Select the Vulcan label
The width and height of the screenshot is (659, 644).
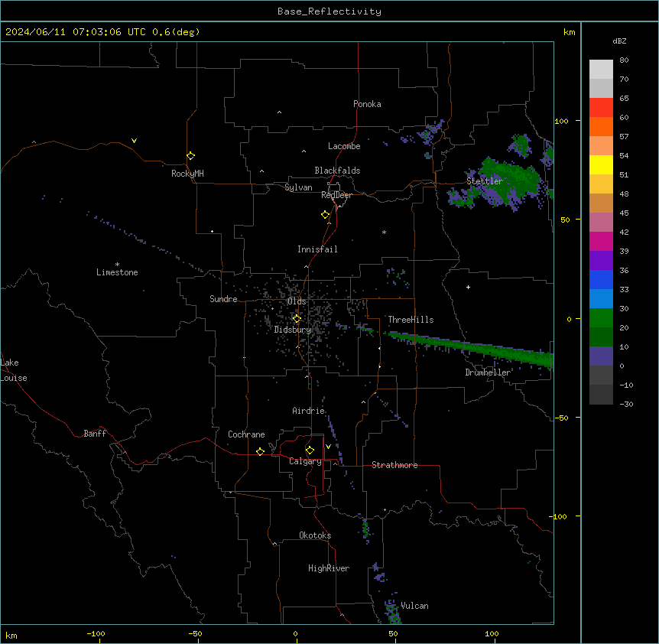point(415,606)
